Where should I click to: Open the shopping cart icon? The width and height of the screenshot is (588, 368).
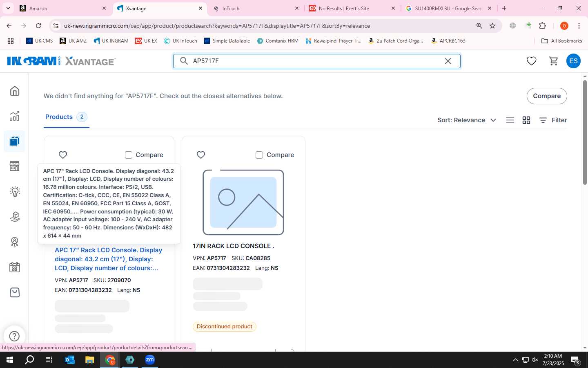(554, 61)
